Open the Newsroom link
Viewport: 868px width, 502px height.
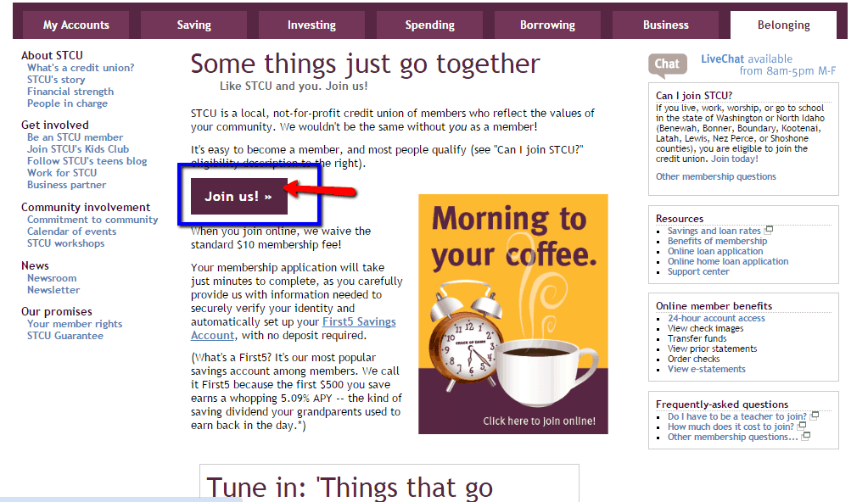click(x=52, y=278)
